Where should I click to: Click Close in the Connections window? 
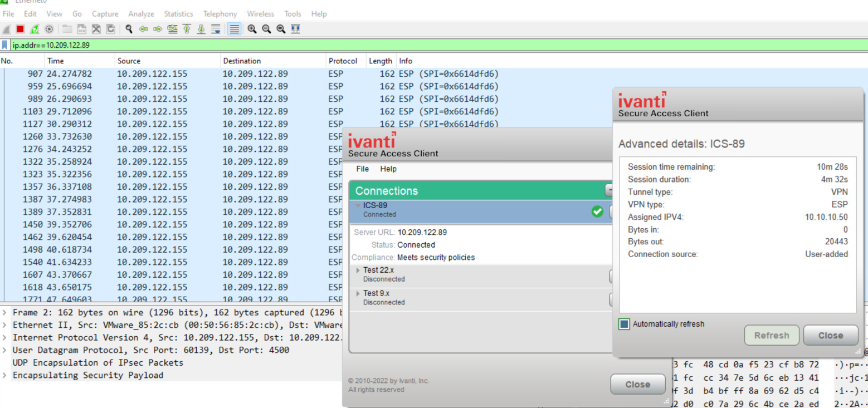click(637, 384)
